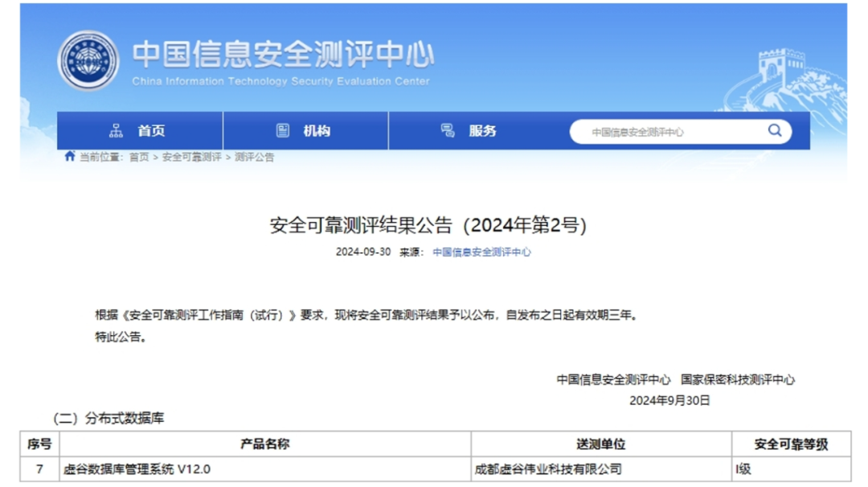Click the home icon beside 当前位置

[x=70, y=156]
